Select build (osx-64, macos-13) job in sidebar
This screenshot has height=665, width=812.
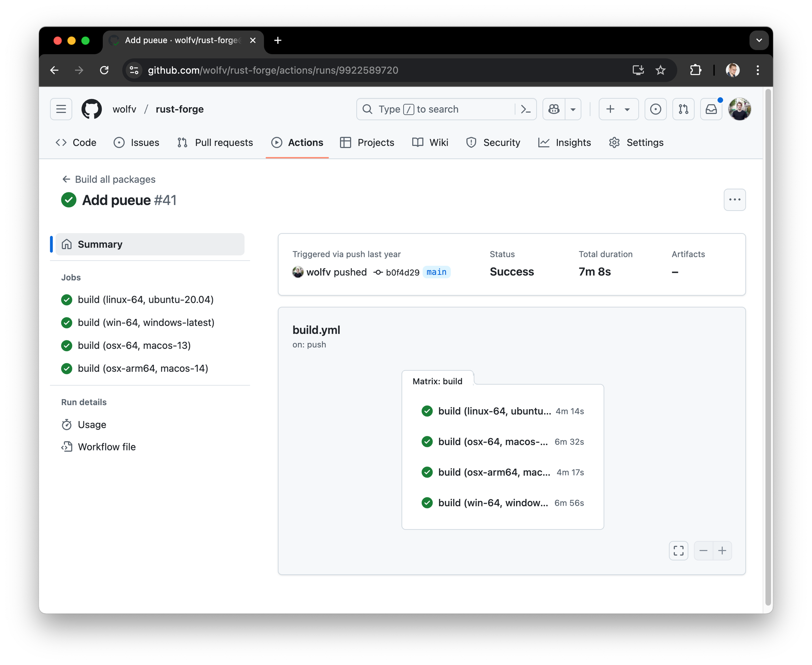(x=134, y=346)
